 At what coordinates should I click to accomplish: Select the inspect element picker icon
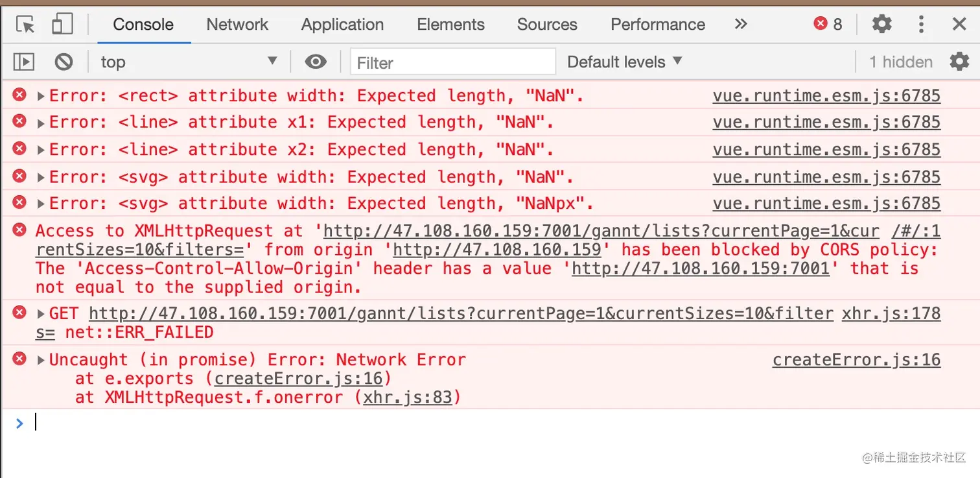click(x=25, y=25)
